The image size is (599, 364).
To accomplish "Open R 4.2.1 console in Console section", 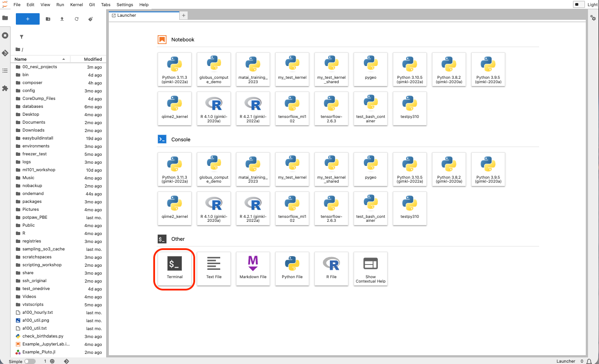I will tap(253, 209).
